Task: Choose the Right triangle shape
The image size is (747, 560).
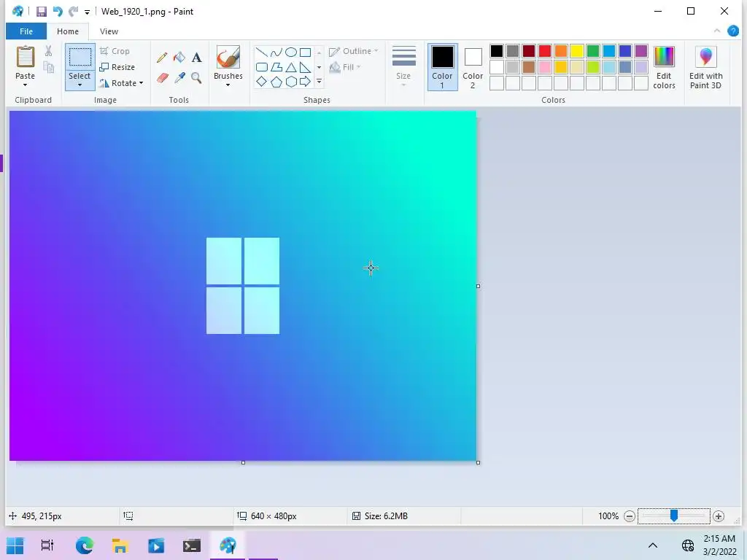Action: (306, 67)
